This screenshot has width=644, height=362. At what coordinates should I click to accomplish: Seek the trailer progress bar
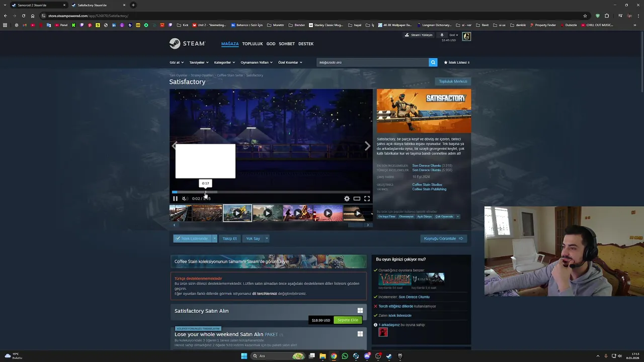[x=271, y=192]
